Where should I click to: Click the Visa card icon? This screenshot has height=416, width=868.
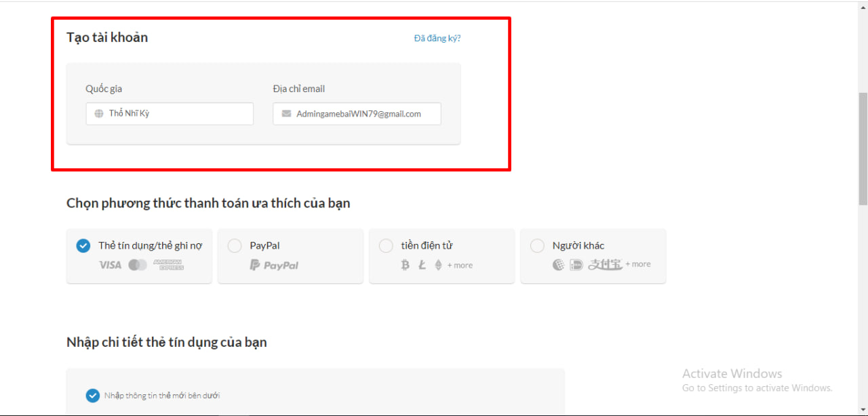coord(108,265)
